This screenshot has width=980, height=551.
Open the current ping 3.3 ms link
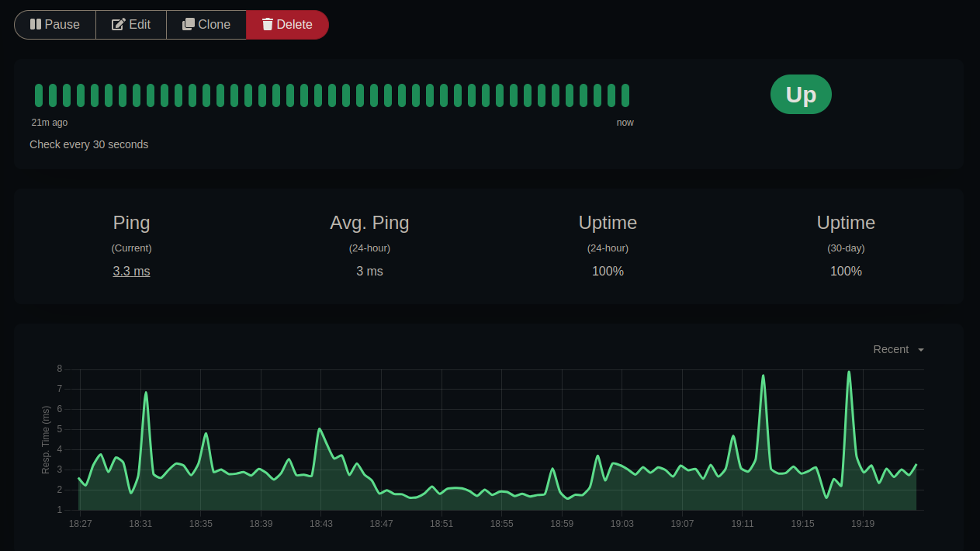pyautogui.click(x=131, y=271)
